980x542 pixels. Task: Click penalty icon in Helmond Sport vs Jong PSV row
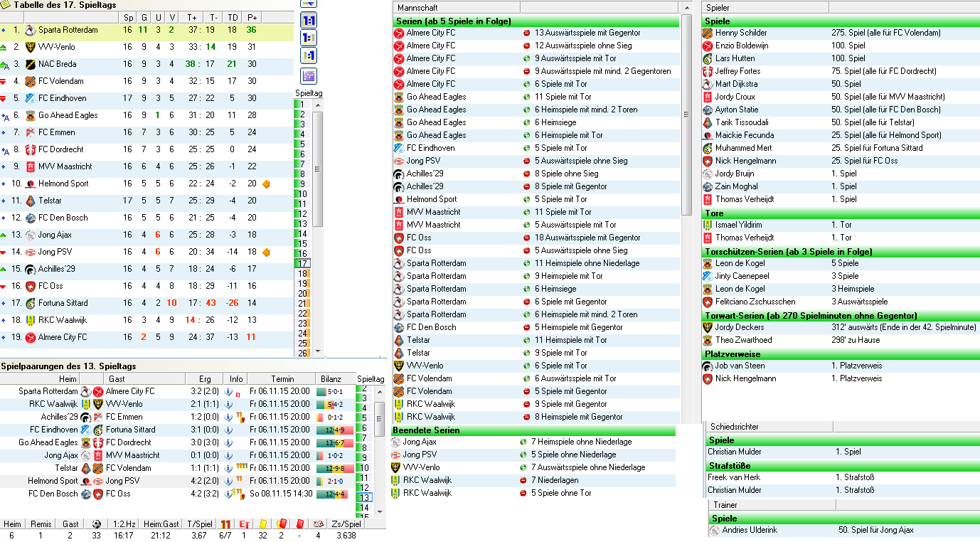click(x=239, y=481)
